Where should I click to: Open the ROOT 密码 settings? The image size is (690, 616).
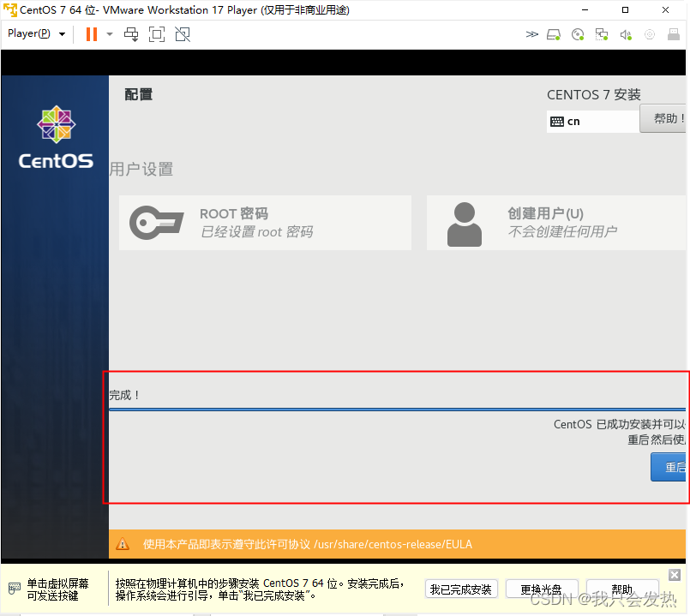tap(265, 223)
